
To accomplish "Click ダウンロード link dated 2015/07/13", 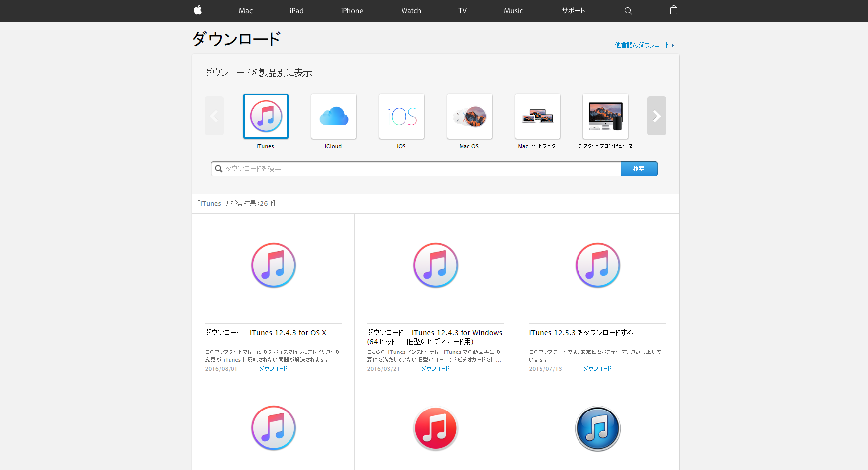I will click(x=597, y=369).
